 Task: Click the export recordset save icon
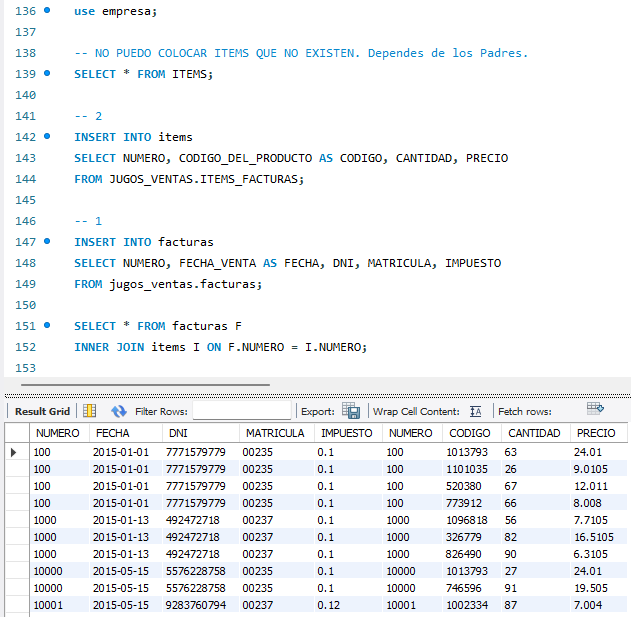coord(351,411)
